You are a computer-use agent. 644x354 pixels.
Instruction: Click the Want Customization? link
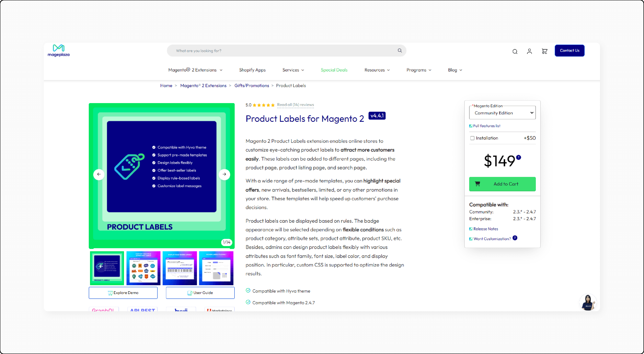tap(492, 239)
